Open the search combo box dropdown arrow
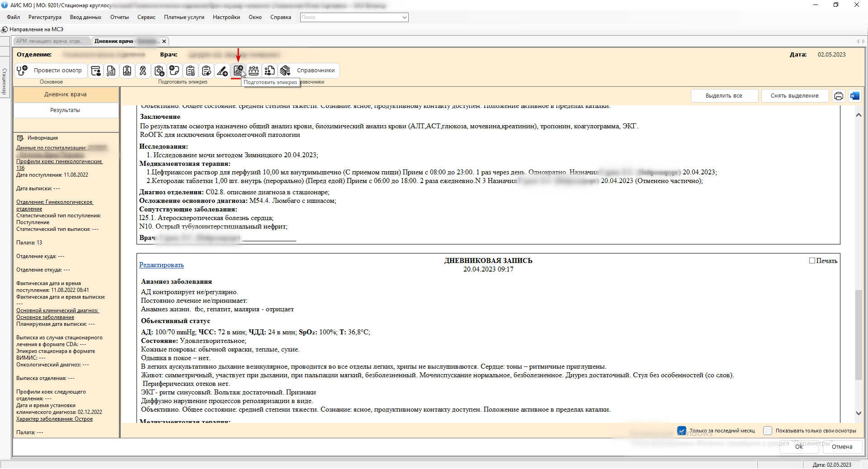868x469 pixels. pyautogui.click(x=404, y=17)
